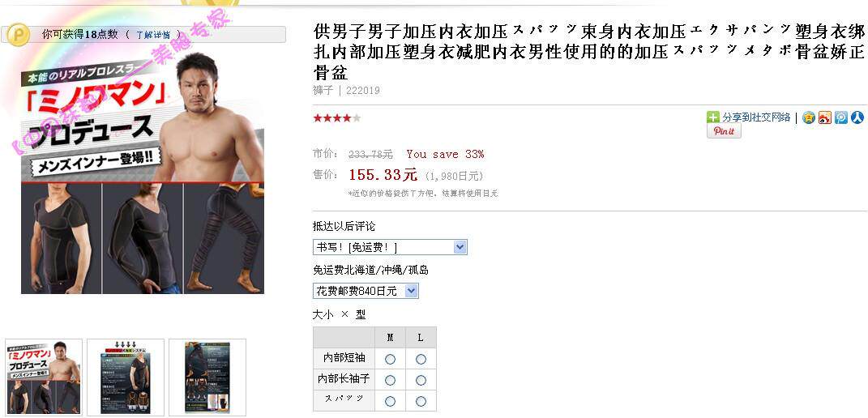Select 内部长袖子 size L radio button
The height and width of the screenshot is (418, 868).
tap(421, 381)
